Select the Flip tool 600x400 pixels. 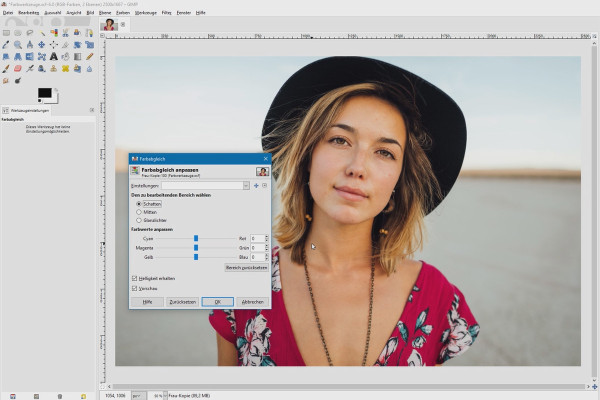[30, 57]
